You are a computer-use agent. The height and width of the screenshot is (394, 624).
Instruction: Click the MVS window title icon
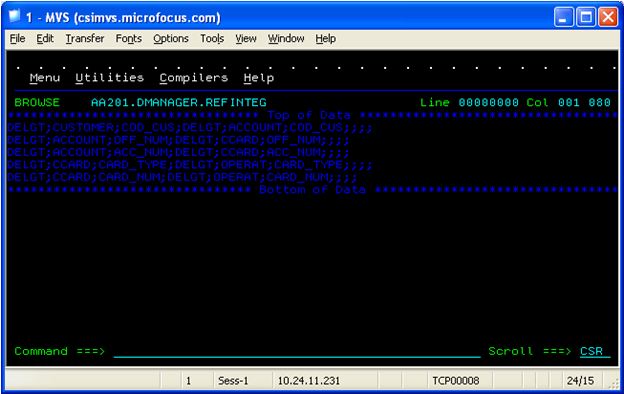tap(15, 17)
